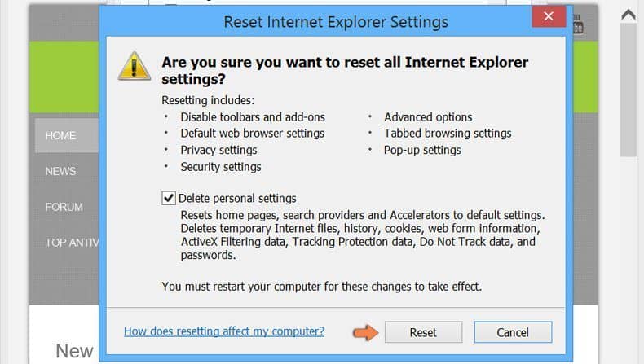Viewport: 644px width, 364px height.
Task: Open the NEWS section in sidebar
Action: pyautogui.click(x=60, y=171)
